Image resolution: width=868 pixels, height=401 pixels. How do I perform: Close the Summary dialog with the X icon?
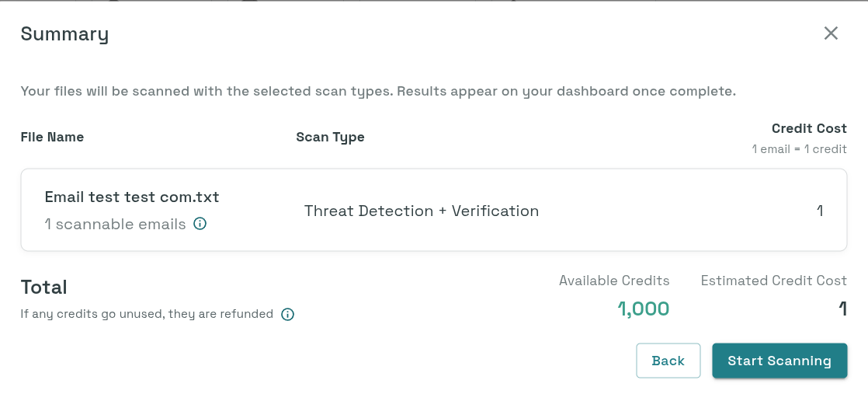pos(831,33)
